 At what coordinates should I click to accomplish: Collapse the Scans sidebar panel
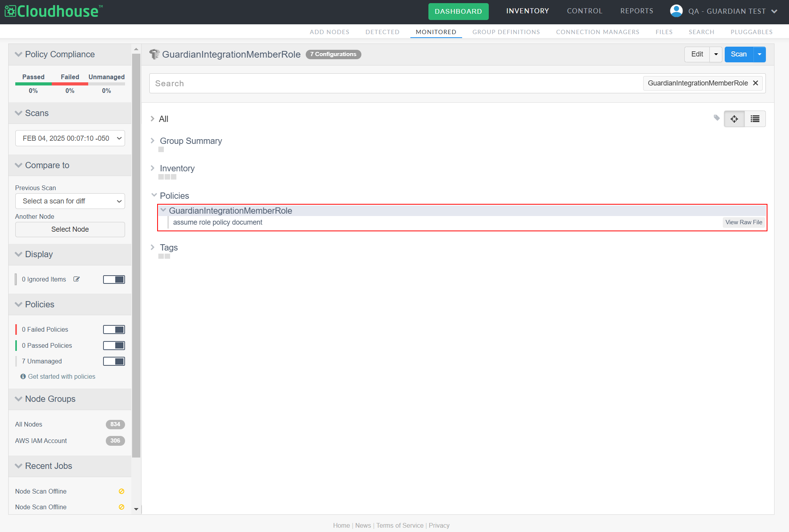click(x=18, y=113)
